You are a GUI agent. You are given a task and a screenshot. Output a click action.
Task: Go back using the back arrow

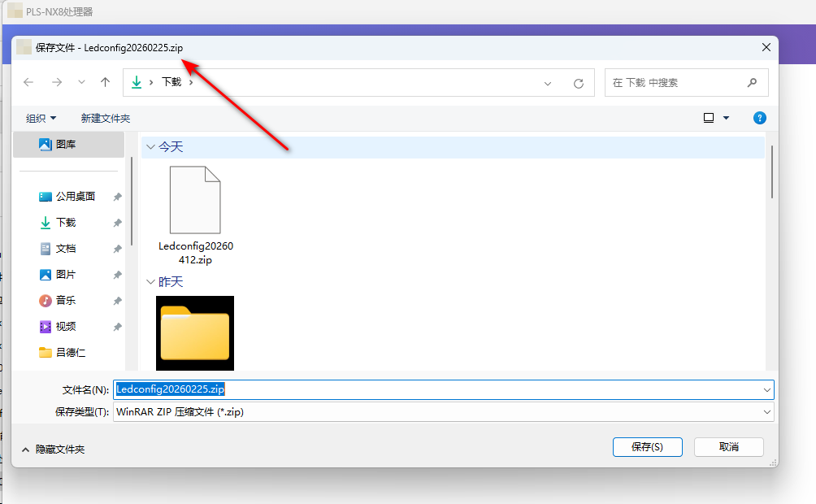(x=28, y=82)
